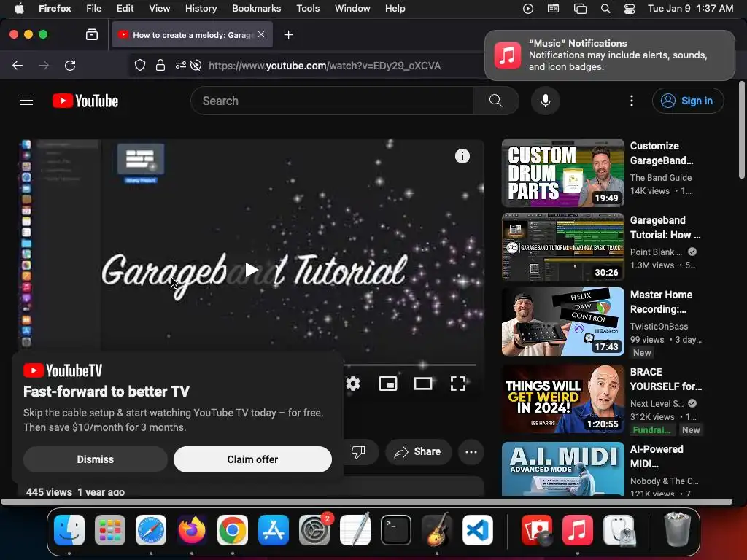Click the URL address bar
747x560 pixels.
(x=325, y=66)
